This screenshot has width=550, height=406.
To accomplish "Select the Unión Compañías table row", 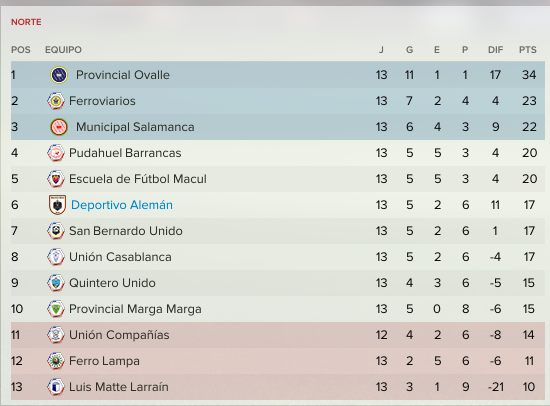I will click(278, 335).
